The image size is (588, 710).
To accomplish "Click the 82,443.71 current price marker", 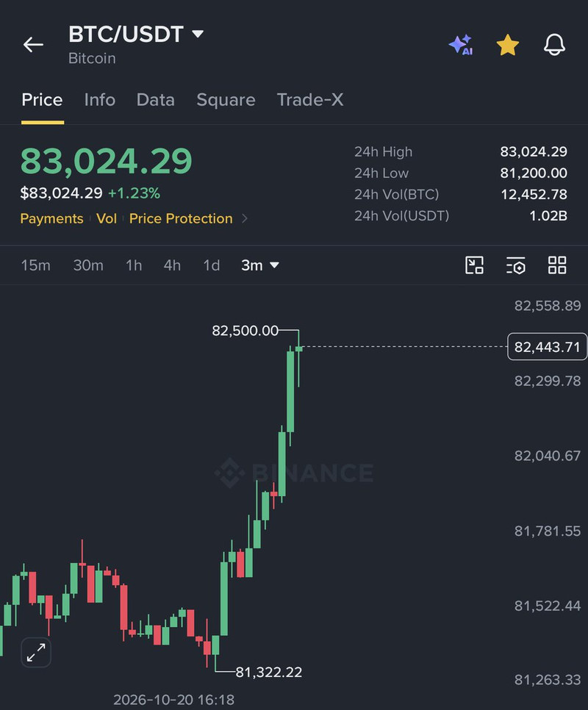I will click(x=548, y=347).
